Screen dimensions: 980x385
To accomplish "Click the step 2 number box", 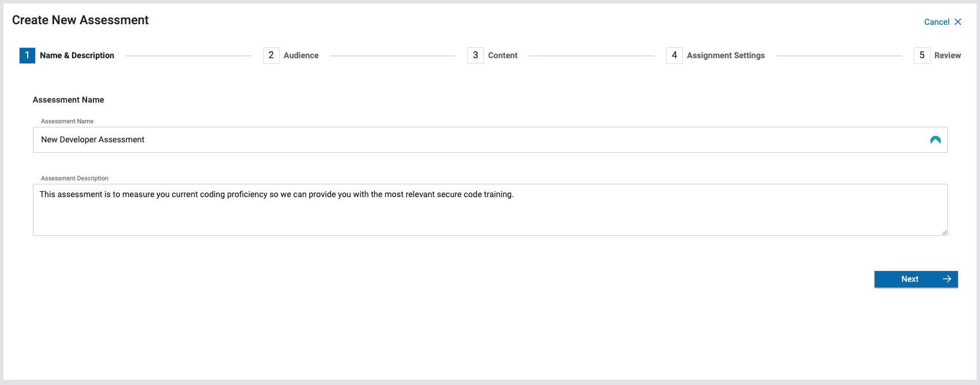I will coord(271,55).
